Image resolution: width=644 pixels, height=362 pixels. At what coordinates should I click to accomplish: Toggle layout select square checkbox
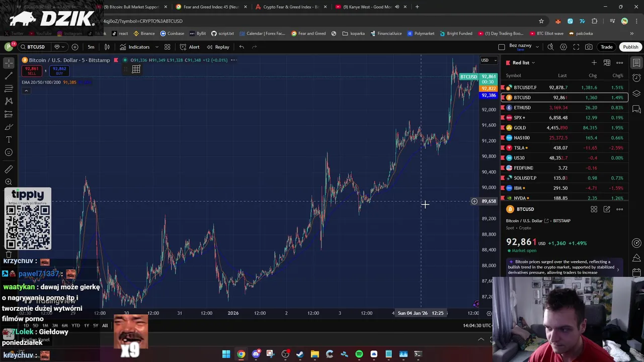501,47
